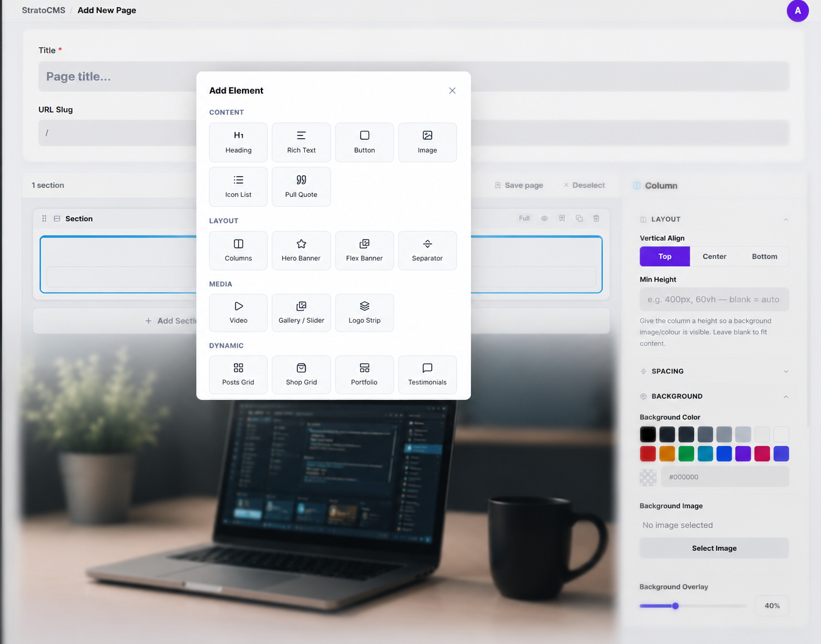The image size is (821, 644).
Task: Insert a Video element
Action: pos(238,313)
